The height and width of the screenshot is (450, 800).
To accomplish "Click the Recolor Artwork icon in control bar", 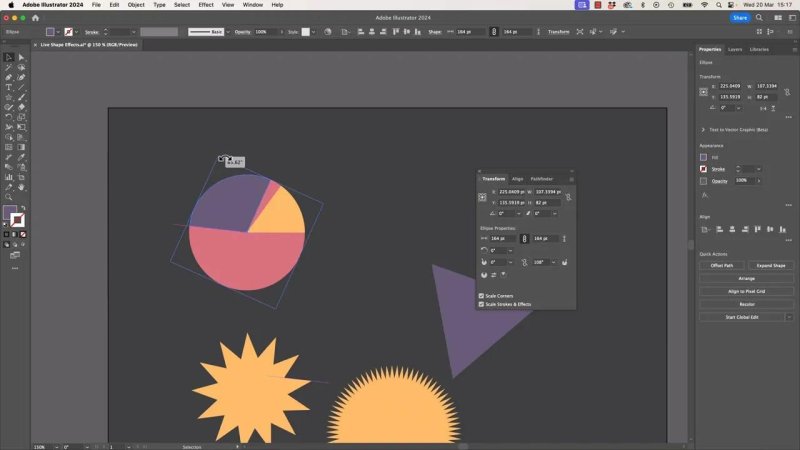I will 328,32.
